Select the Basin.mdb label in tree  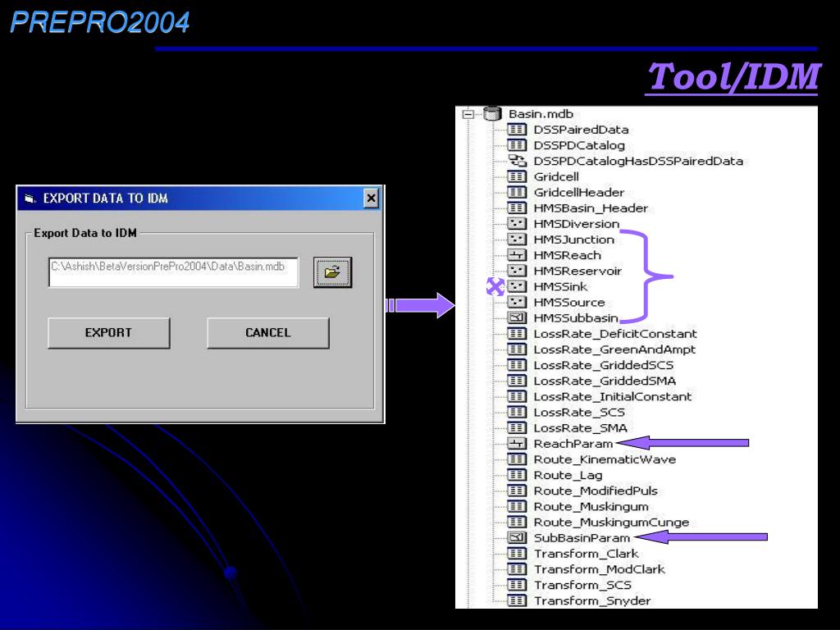tap(541, 114)
